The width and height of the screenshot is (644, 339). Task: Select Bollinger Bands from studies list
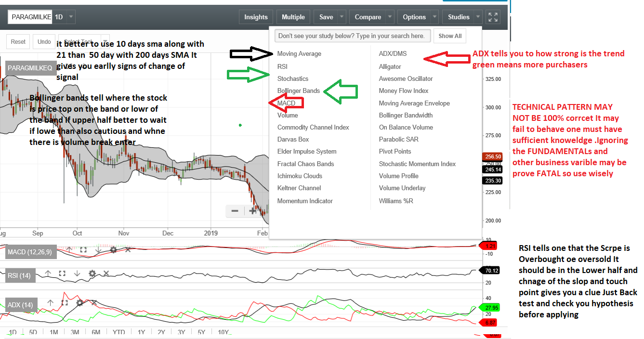tap(298, 91)
